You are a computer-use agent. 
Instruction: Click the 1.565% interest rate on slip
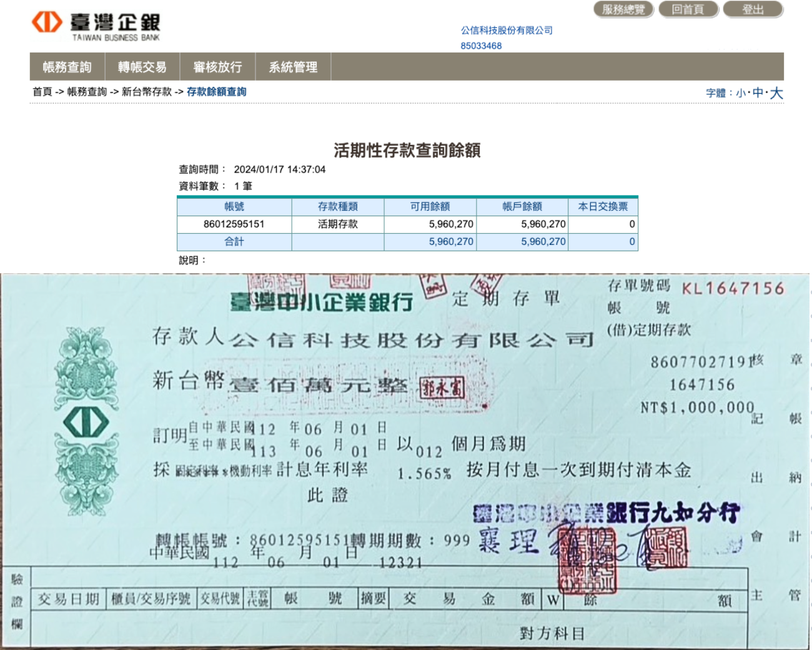[x=424, y=474]
